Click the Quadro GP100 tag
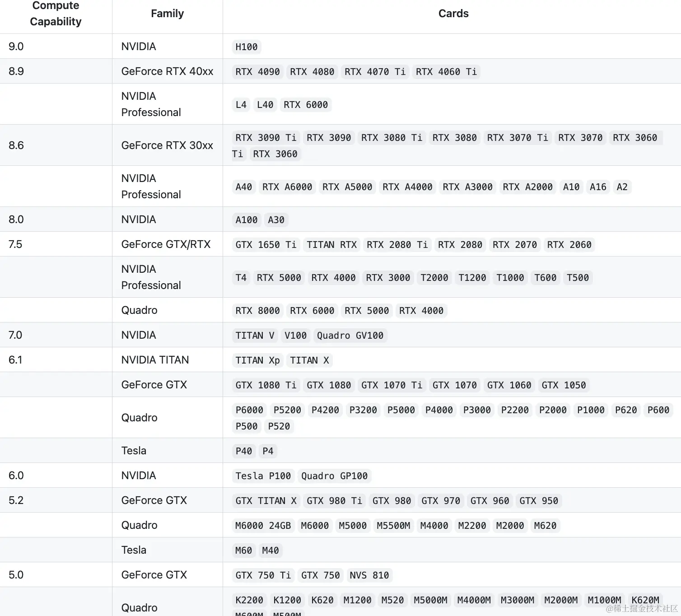The width and height of the screenshot is (681, 616). [x=334, y=476]
